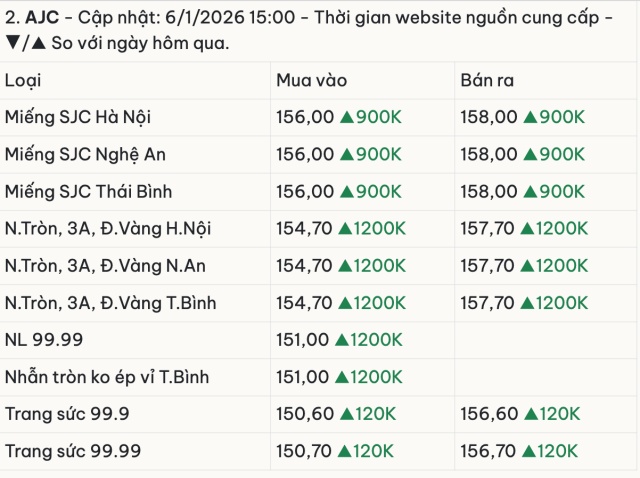Click the "Mua vào" column header
The width and height of the screenshot is (640, 478).
pyautogui.click(x=311, y=81)
